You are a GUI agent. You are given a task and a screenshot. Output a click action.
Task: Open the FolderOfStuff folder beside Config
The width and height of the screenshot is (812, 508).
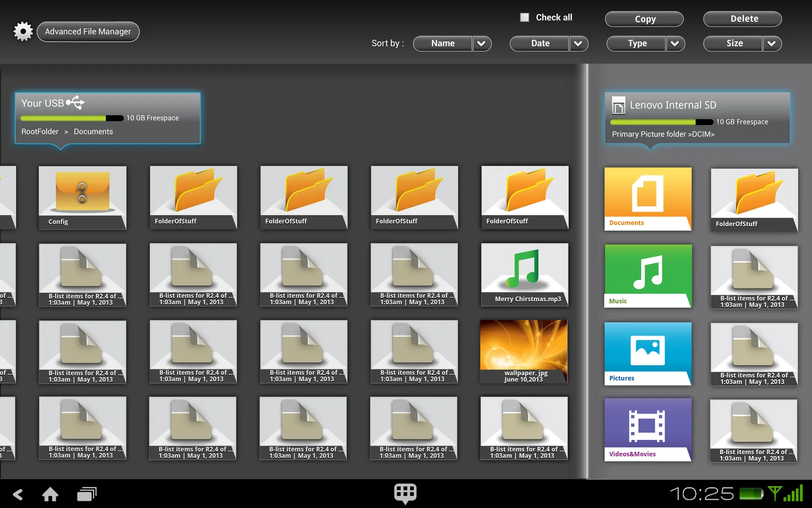(x=193, y=198)
